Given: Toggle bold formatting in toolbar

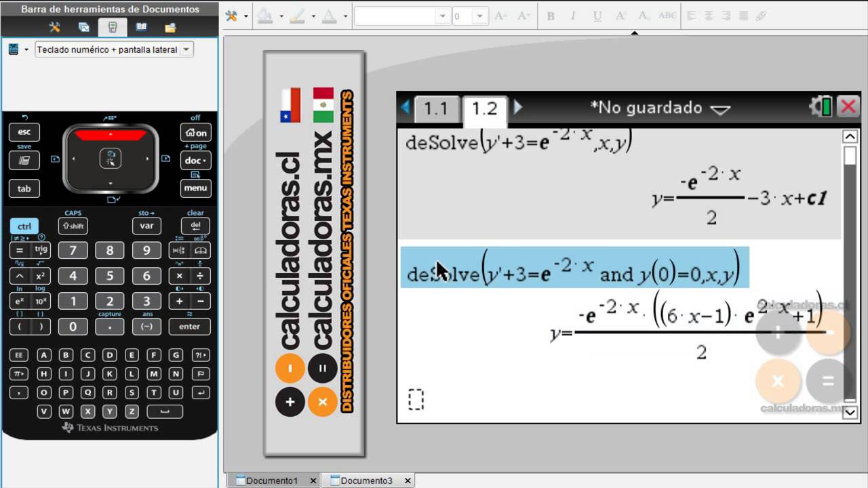Looking at the screenshot, I should 551,16.
